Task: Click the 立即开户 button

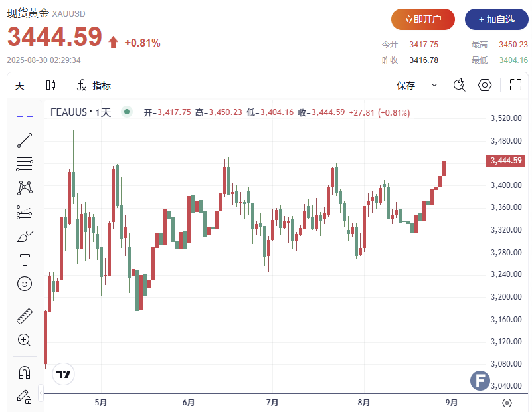Action: tap(422, 19)
